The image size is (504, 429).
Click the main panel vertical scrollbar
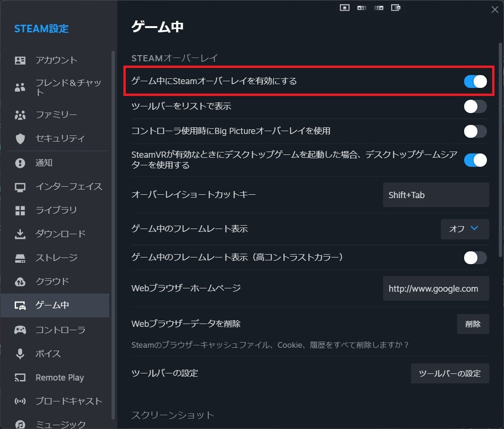tap(500, 150)
